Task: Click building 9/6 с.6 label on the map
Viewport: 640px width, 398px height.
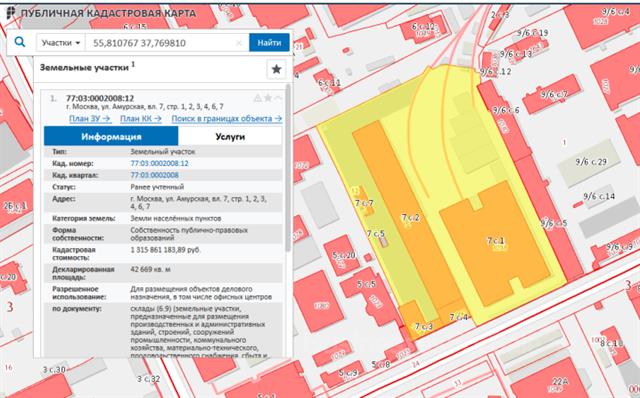Action: click(x=506, y=110)
